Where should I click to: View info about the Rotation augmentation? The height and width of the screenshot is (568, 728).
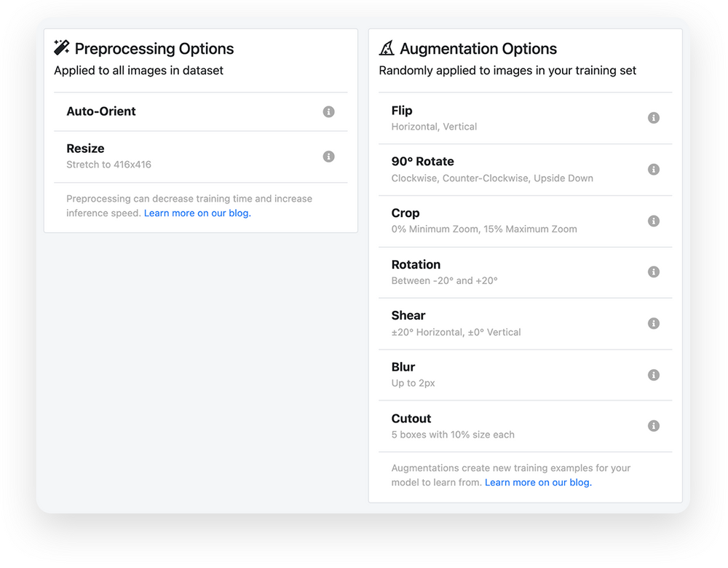pos(654,272)
